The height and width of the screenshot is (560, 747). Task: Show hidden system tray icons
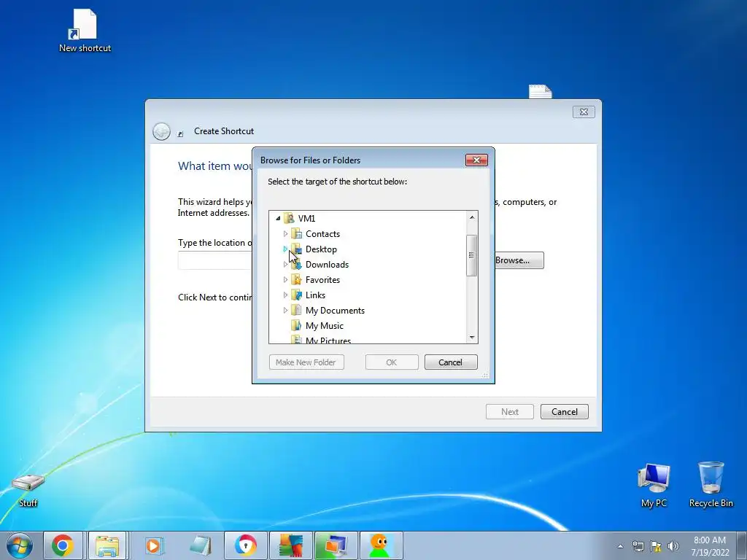tap(620, 546)
